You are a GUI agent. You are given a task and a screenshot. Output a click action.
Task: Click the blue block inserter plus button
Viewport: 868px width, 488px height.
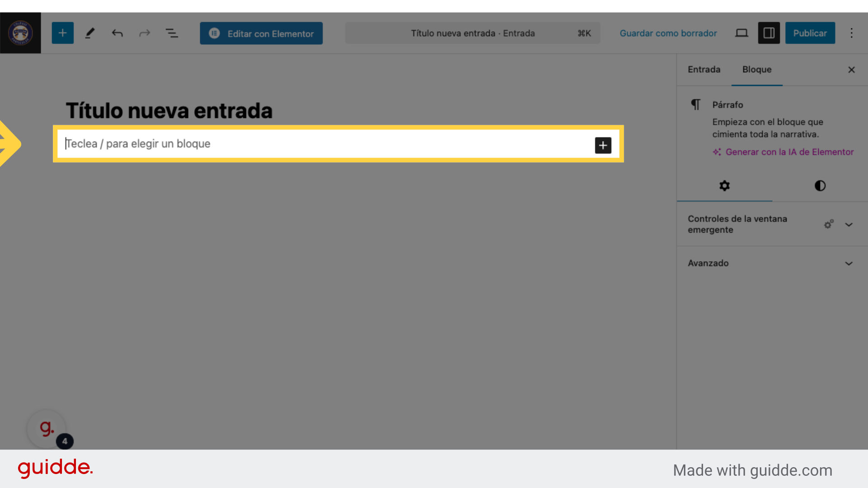[62, 33]
